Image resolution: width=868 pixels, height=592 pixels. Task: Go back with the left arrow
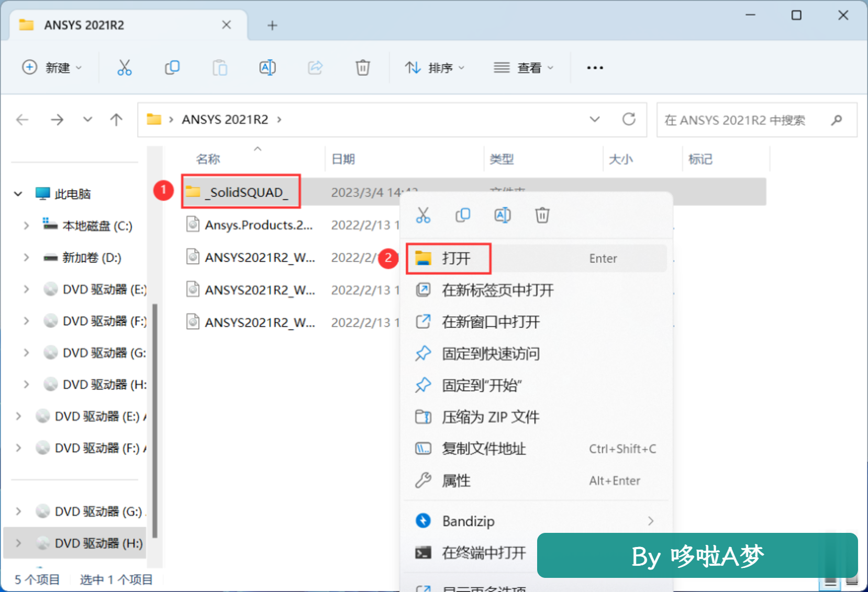[x=22, y=120]
